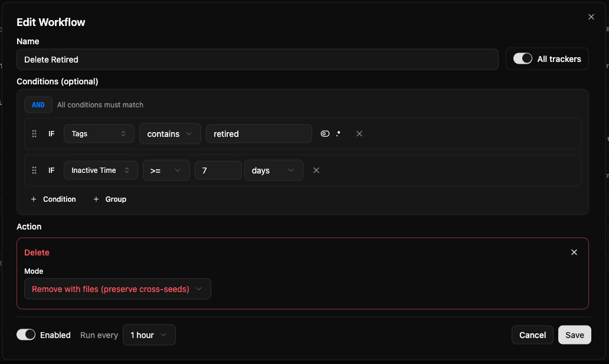Toggle regex matching for the Tags condition
Screen dimensions: 609x364
pos(338,134)
